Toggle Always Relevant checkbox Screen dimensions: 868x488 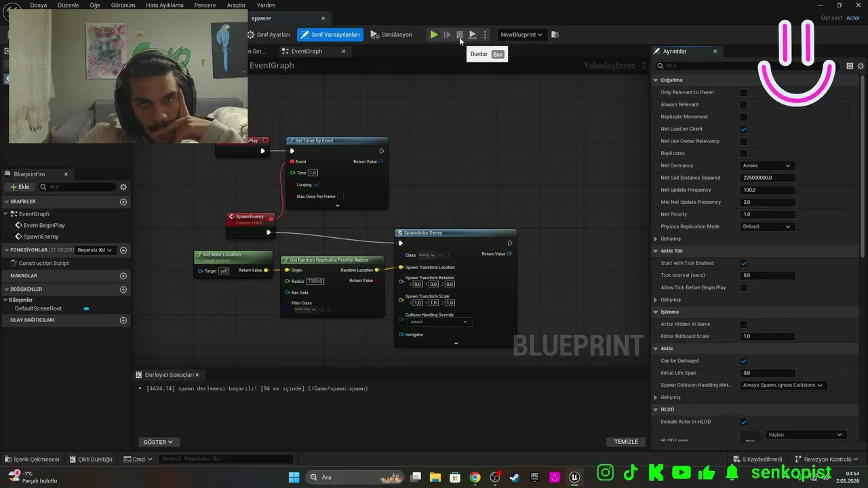(744, 105)
